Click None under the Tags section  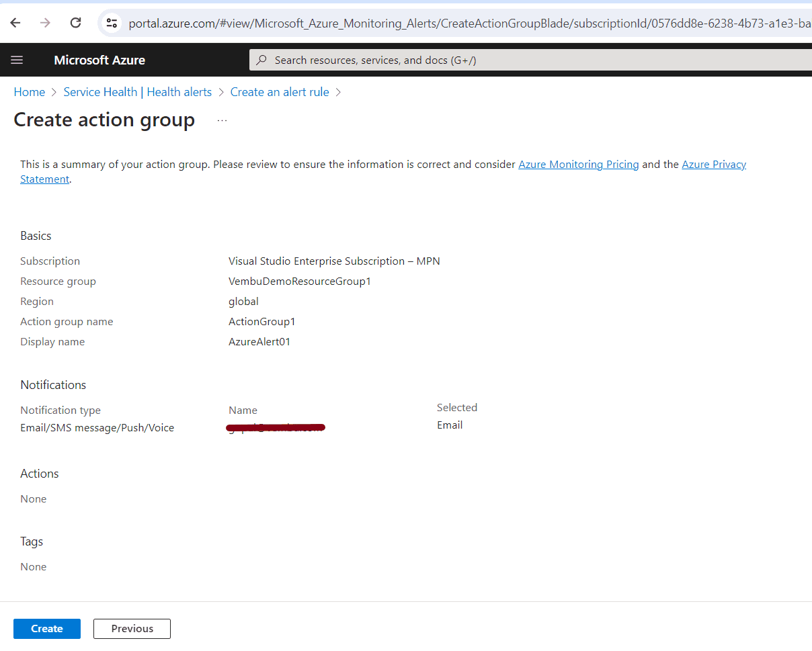(x=34, y=567)
